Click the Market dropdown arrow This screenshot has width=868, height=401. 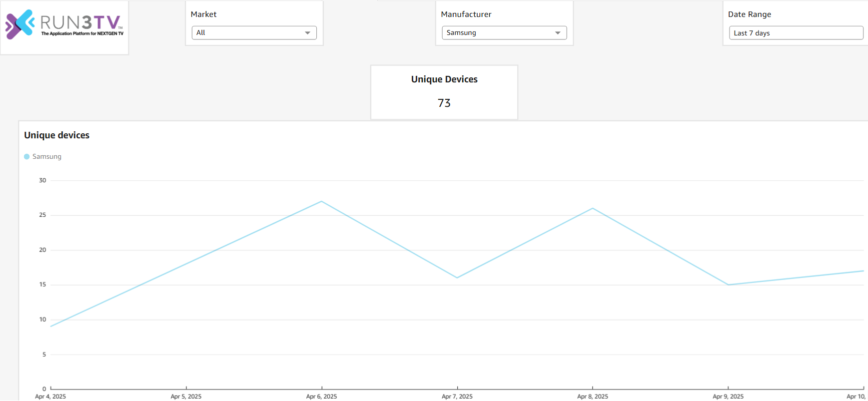click(x=307, y=33)
